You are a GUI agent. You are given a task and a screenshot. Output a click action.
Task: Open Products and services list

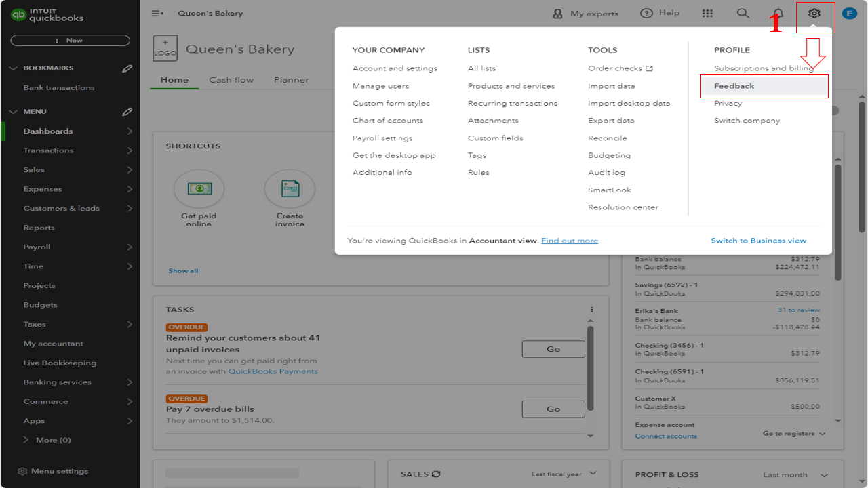(x=511, y=86)
